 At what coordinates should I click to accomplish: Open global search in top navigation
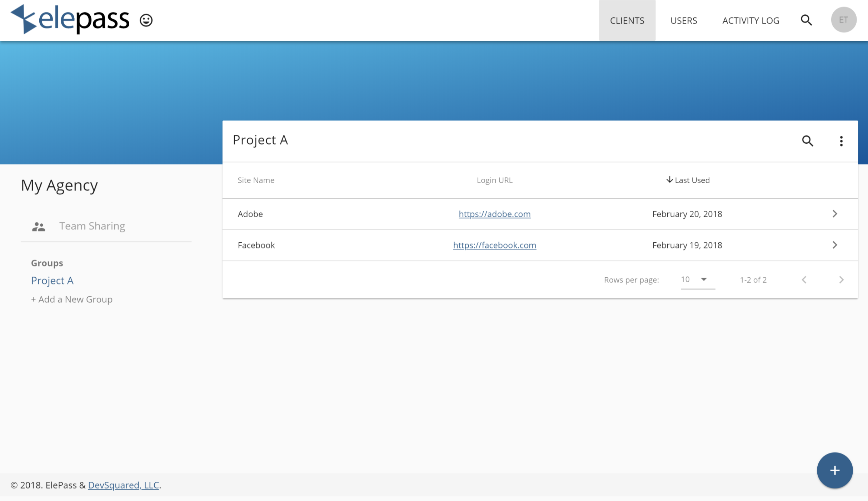(806, 20)
